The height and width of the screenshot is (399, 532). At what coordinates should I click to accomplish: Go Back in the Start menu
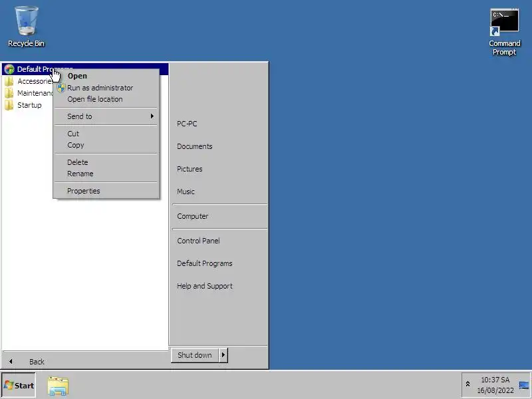pos(37,362)
